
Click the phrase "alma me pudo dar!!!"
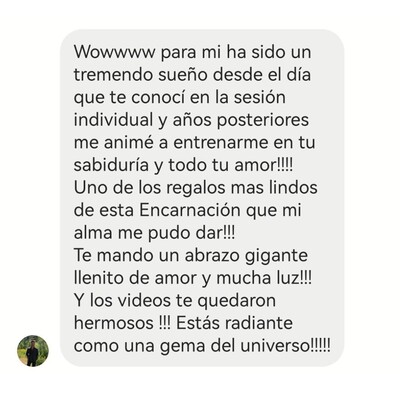click(x=154, y=233)
